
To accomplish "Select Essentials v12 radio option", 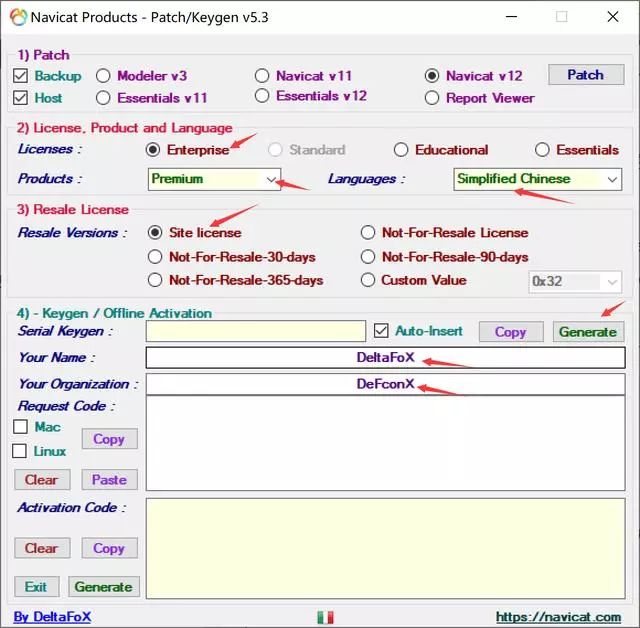I will pyautogui.click(x=262, y=96).
